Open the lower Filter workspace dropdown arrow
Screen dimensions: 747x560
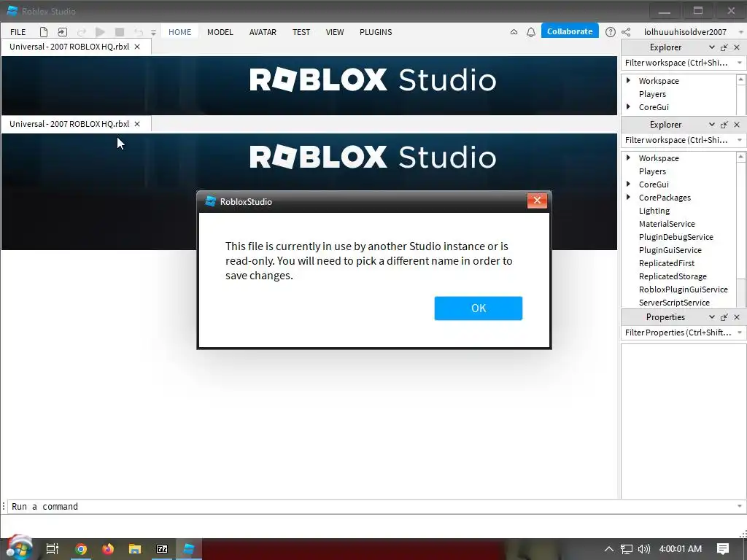pos(740,140)
